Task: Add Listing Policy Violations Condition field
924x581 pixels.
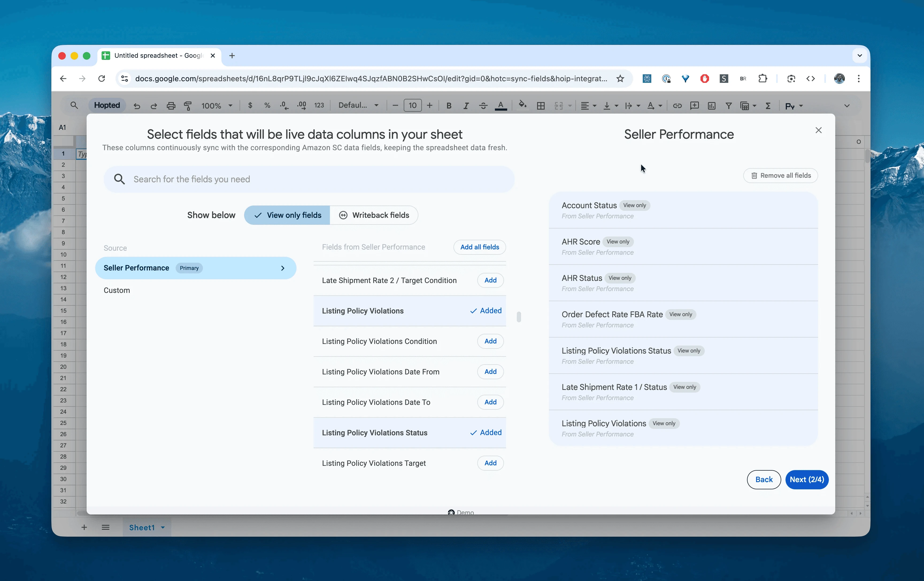Action: point(490,341)
